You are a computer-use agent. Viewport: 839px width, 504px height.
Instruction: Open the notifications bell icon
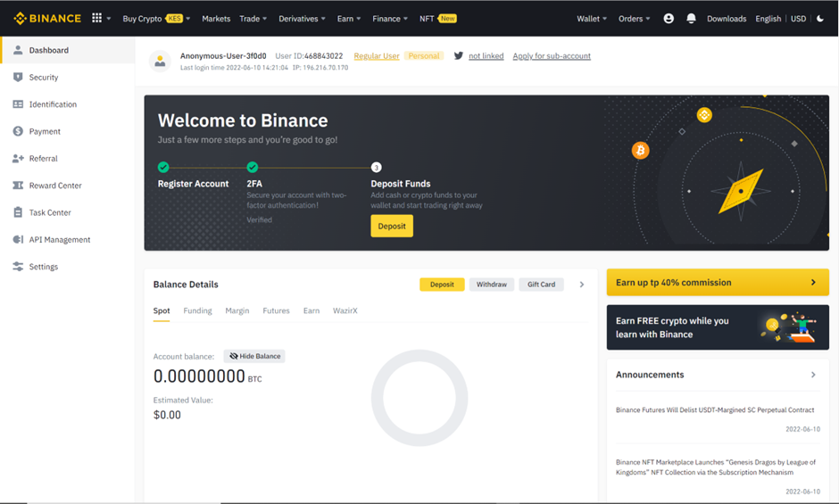[691, 19]
